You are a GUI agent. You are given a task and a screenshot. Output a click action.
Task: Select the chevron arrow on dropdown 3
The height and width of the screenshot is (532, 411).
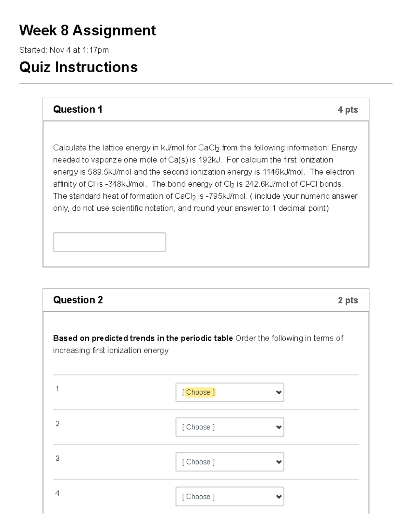point(279,462)
